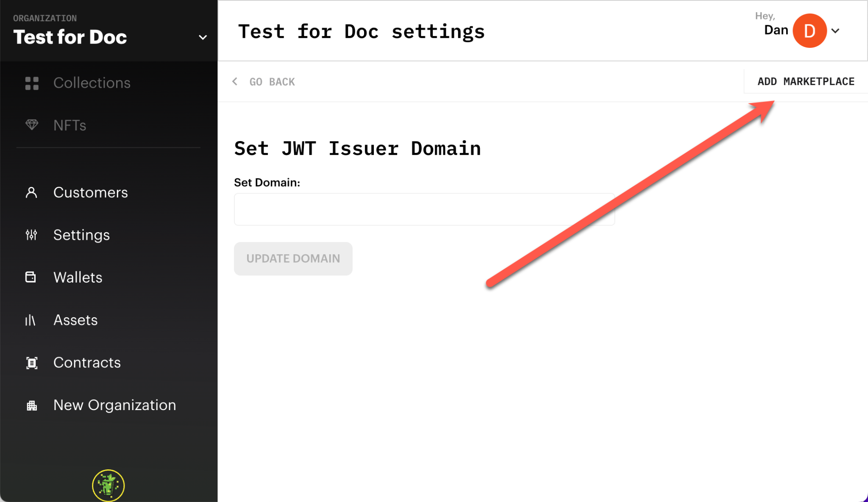Screen dimensions: 868x502
Task: Open the Contracts page from sidebar
Action: coord(87,363)
